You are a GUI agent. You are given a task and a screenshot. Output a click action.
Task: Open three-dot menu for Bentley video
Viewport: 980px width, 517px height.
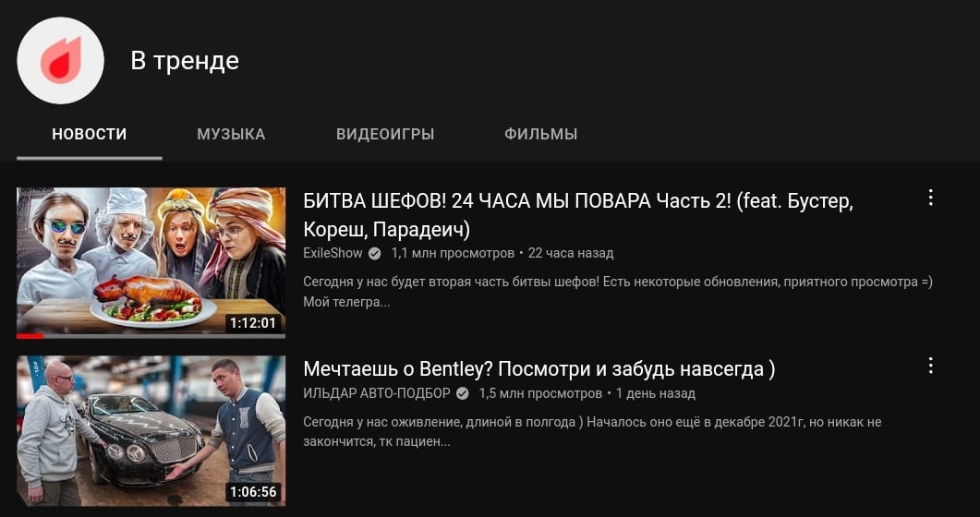pyautogui.click(x=931, y=366)
